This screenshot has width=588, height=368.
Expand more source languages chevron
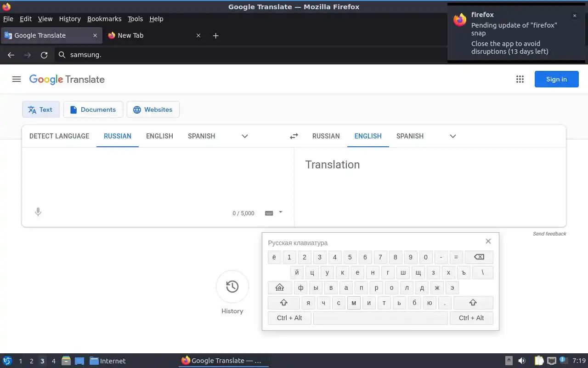245,136
